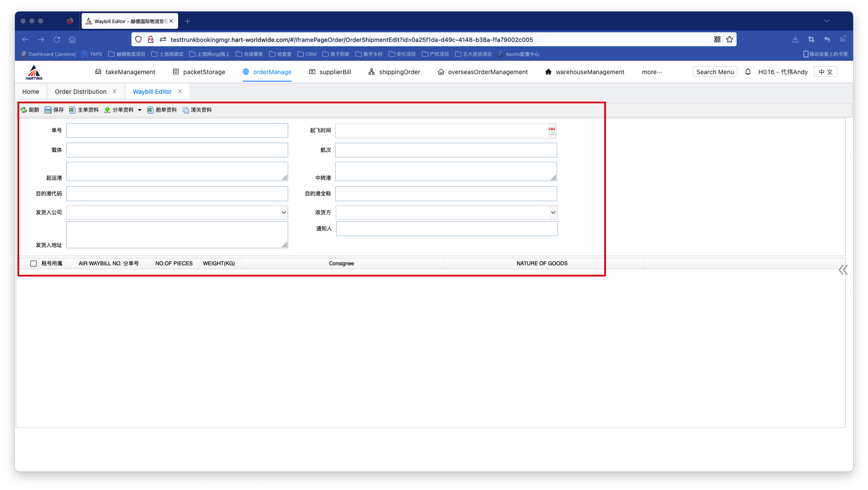
Task: Open the 收货方 dropdown
Action: point(553,212)
